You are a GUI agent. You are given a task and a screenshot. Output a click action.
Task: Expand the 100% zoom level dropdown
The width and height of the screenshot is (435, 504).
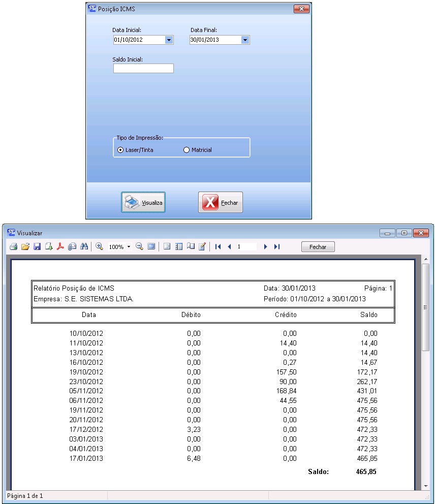[x=129, y=247]
